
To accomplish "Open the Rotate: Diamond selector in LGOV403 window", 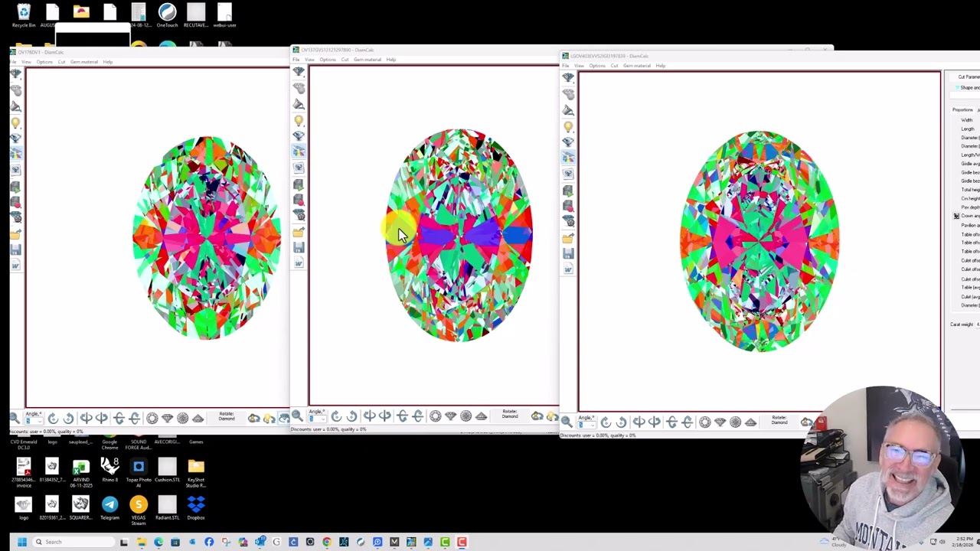I will coord(779,420).
